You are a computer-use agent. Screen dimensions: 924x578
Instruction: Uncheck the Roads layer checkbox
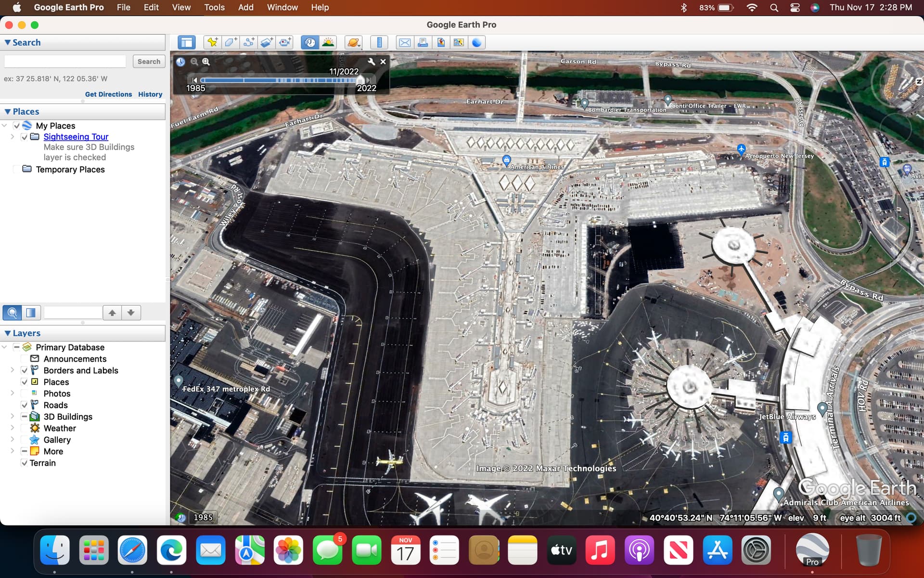pos(25,405)
